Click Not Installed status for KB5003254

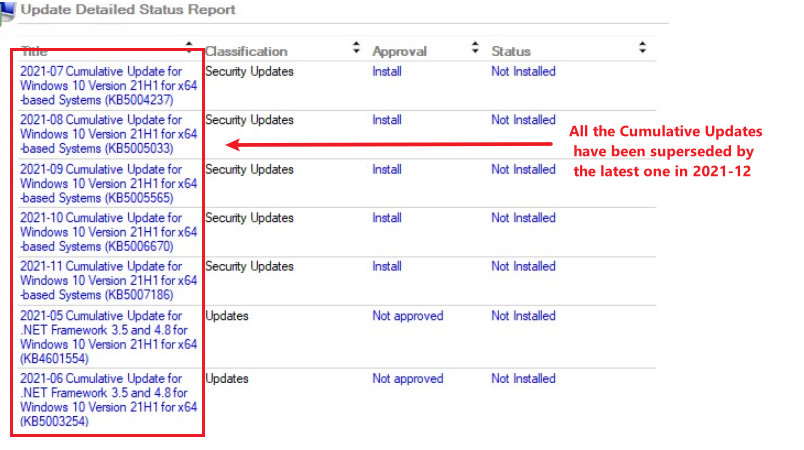(x=523, y=378)
